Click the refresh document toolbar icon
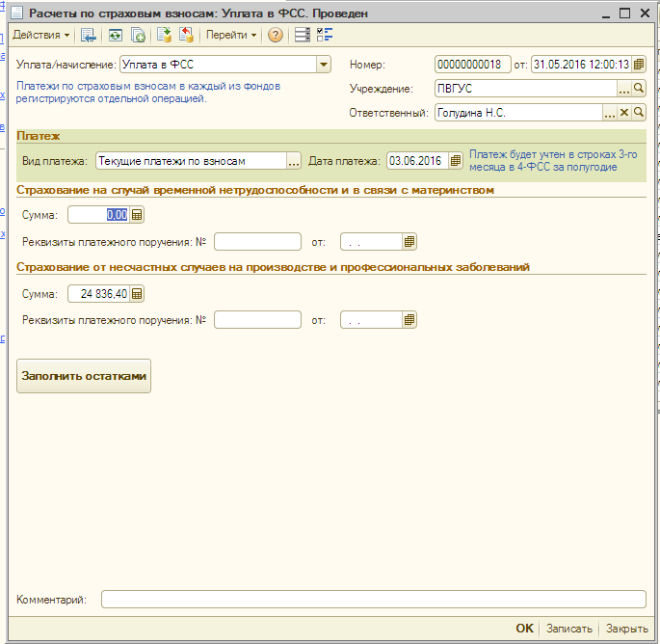 115,36
